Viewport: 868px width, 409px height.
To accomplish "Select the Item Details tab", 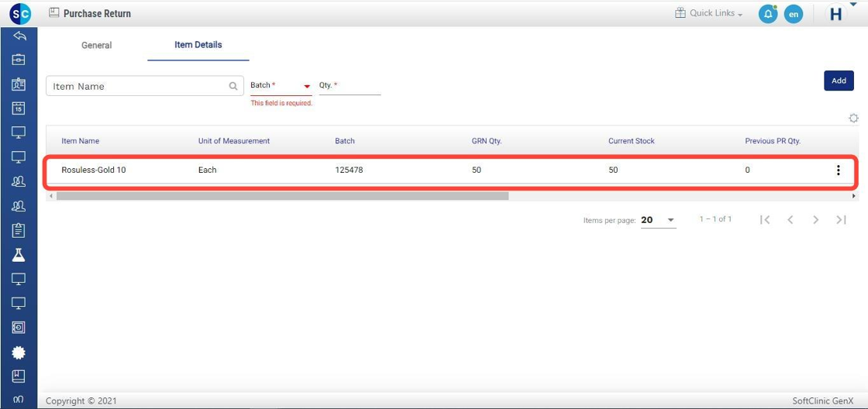I will click(198, 45).
